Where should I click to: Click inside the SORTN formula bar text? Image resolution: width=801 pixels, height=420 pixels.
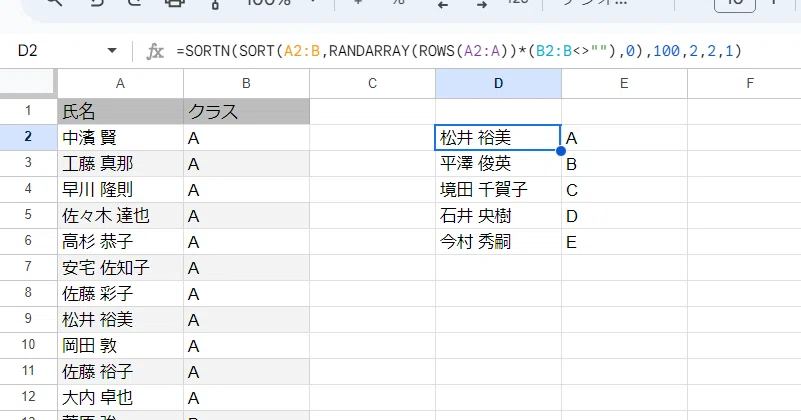(x=459, y=51)
